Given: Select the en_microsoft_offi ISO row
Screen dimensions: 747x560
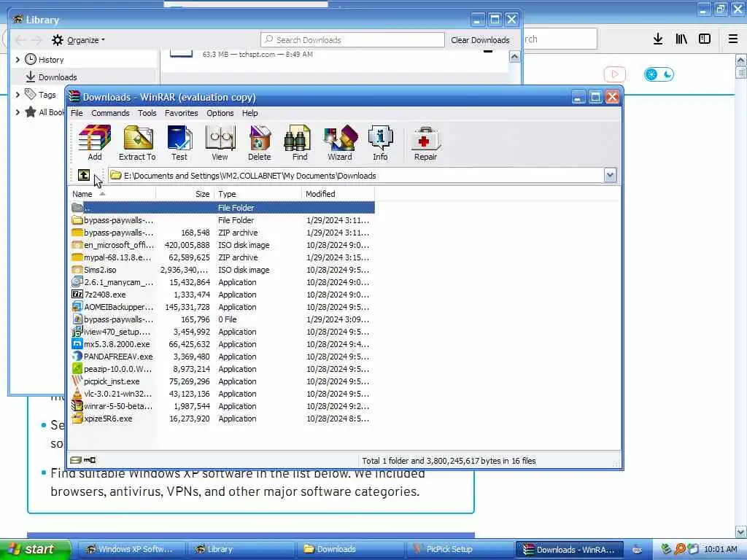Looking at the screenshot, I should coord(222,245).
